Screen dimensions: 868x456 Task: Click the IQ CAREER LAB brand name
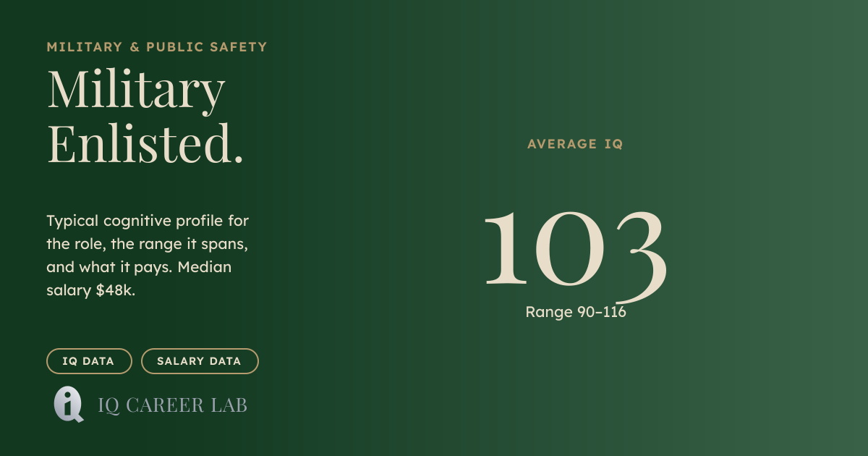click(x=173, y=405)
